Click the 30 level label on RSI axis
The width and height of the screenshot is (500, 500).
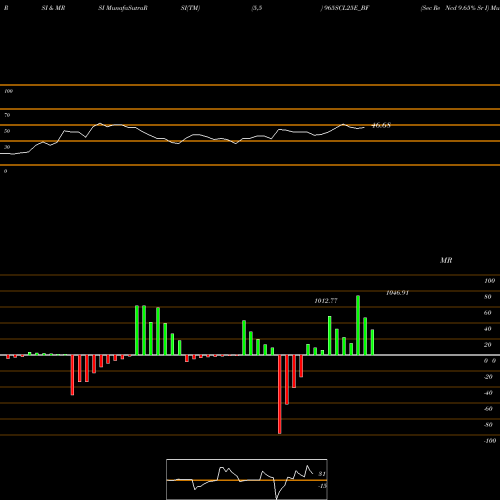pos(7,147)
